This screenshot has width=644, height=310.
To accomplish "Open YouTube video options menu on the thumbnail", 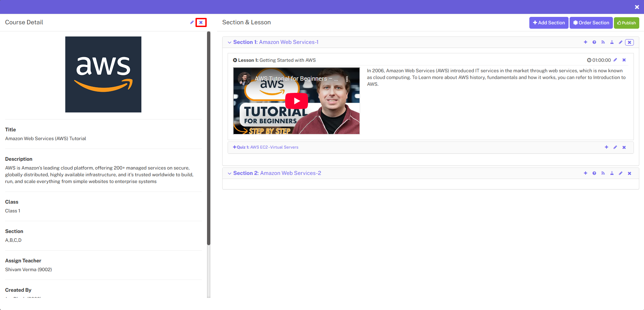I will pyautogui.click(x=347, y=78).
